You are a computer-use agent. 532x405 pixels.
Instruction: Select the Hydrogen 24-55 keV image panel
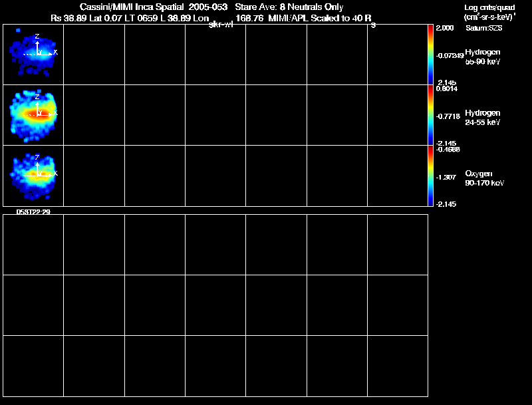click(33, 115)
